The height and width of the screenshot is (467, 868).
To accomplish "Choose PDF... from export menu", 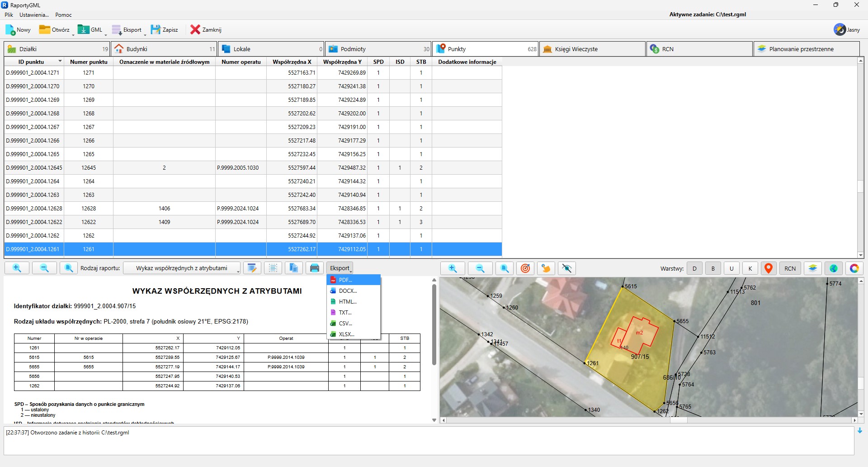I will tap(354, 280).
